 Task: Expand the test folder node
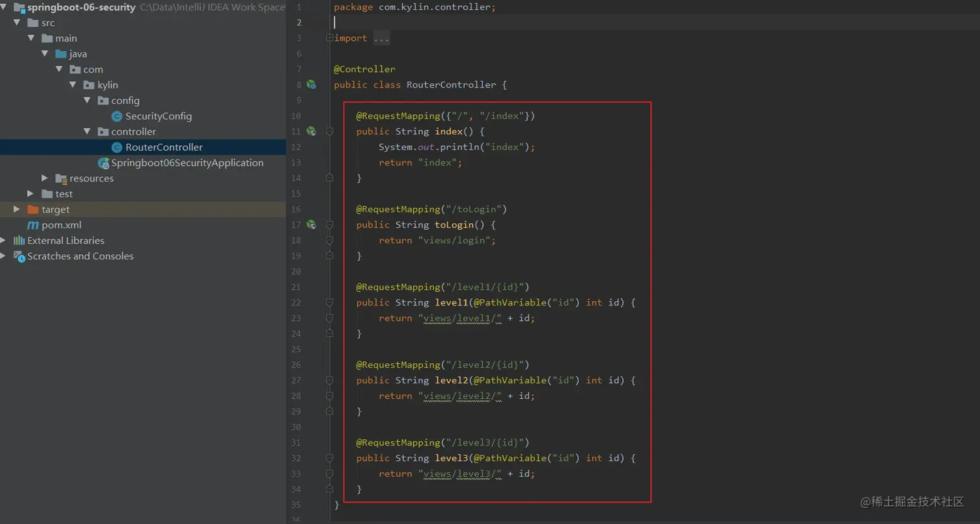[x=31, y=194]
